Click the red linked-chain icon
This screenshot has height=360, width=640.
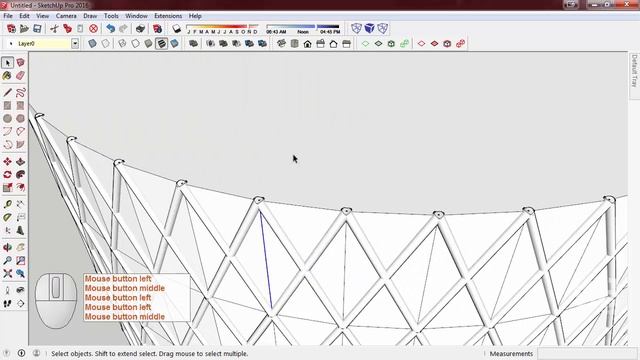[x=460, y=44]
